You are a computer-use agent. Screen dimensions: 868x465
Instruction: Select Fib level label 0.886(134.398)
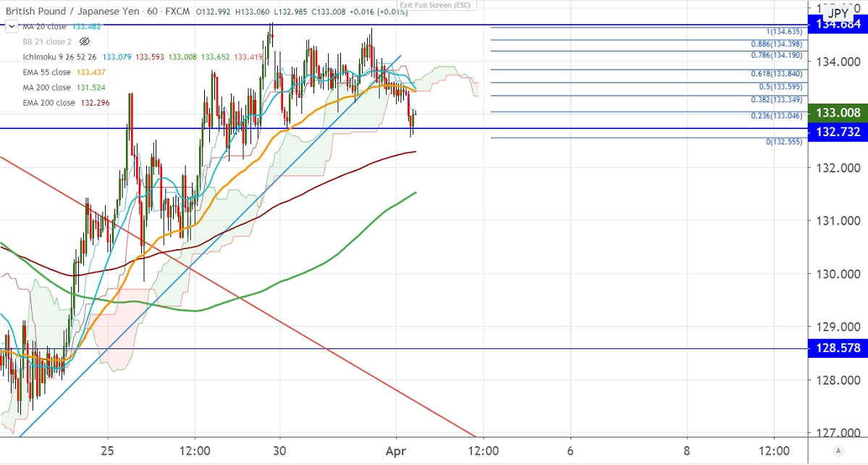click(x=777, y=44)
